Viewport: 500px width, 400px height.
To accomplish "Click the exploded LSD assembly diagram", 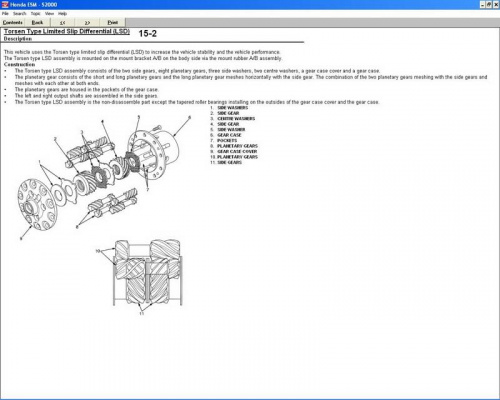I will (x=104, y=177).
